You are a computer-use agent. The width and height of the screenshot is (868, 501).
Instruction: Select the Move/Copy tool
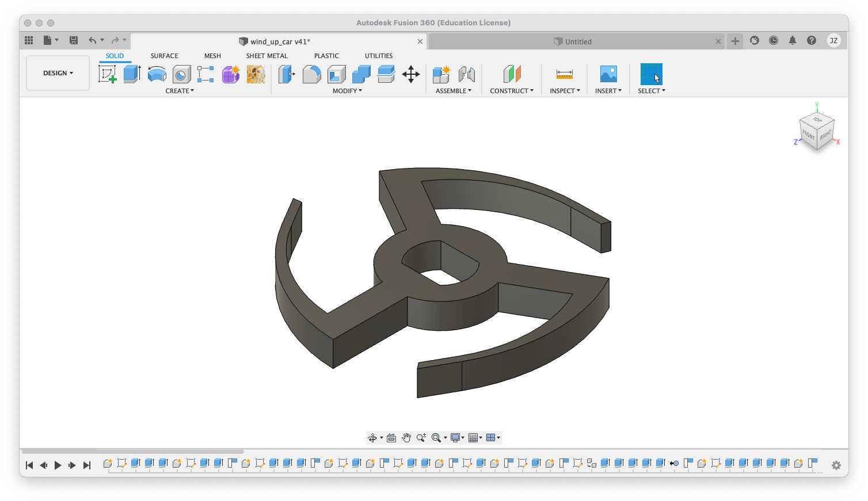pos(411,74)
